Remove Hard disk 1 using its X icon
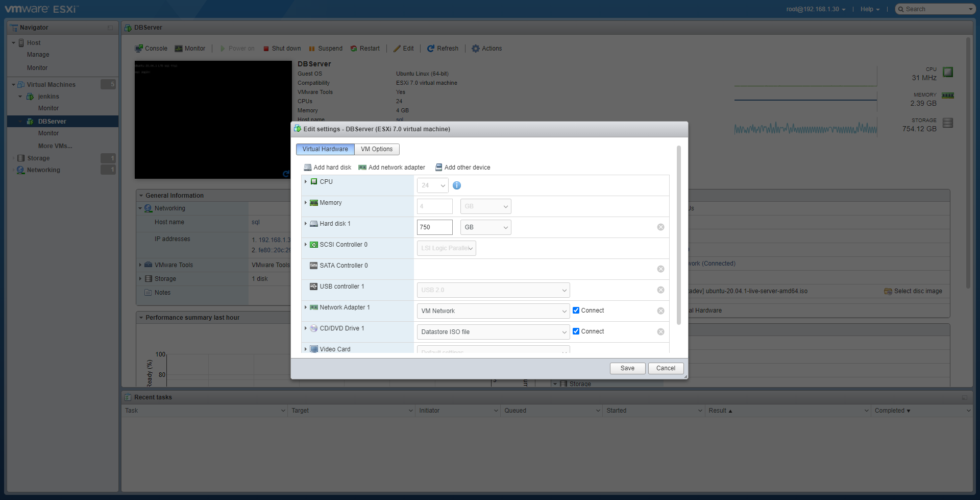 click(660, 227)
